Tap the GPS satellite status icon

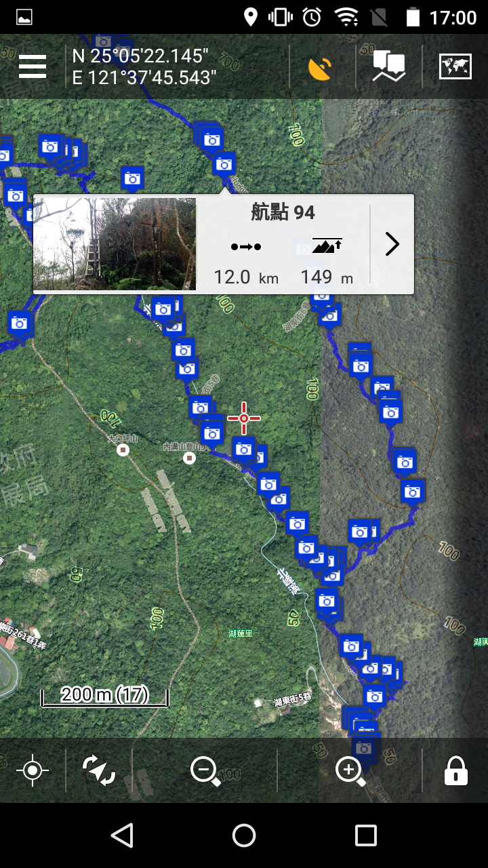coord(320,67)
